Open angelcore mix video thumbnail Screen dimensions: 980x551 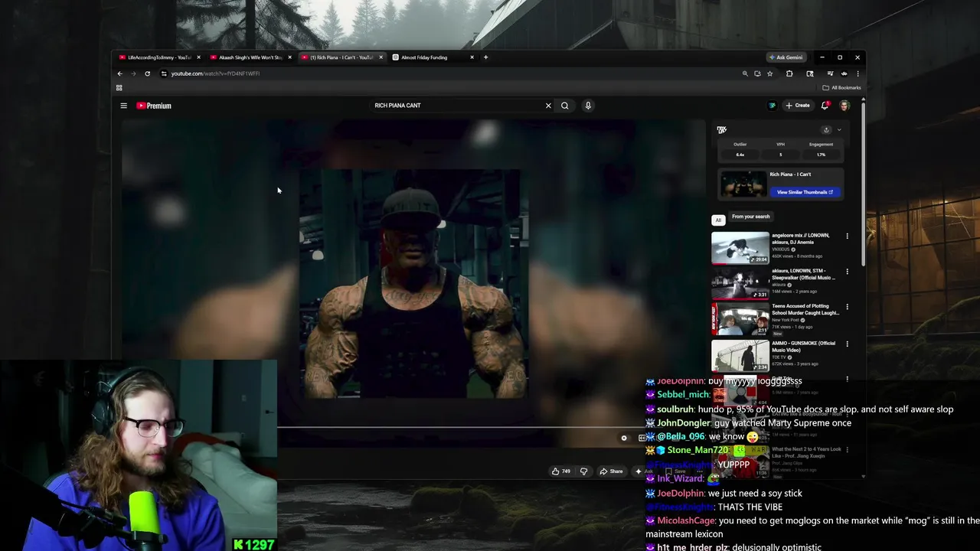click(740, 248)
